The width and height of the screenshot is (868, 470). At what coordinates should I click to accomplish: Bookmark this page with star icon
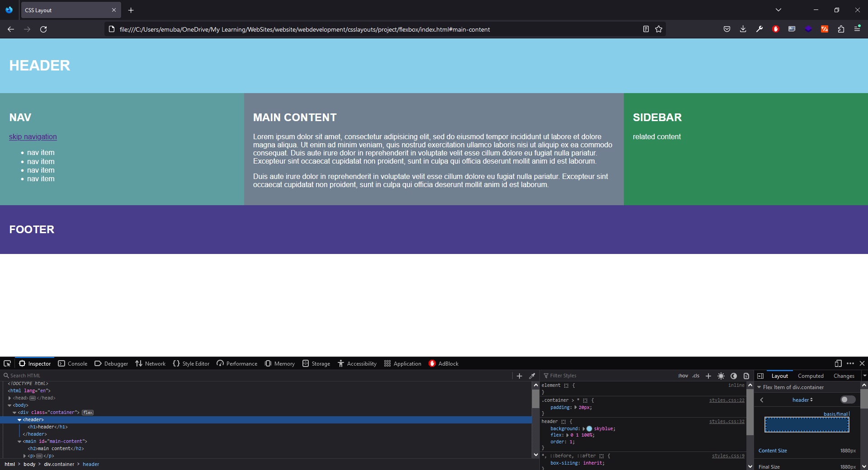click(659, 29)
